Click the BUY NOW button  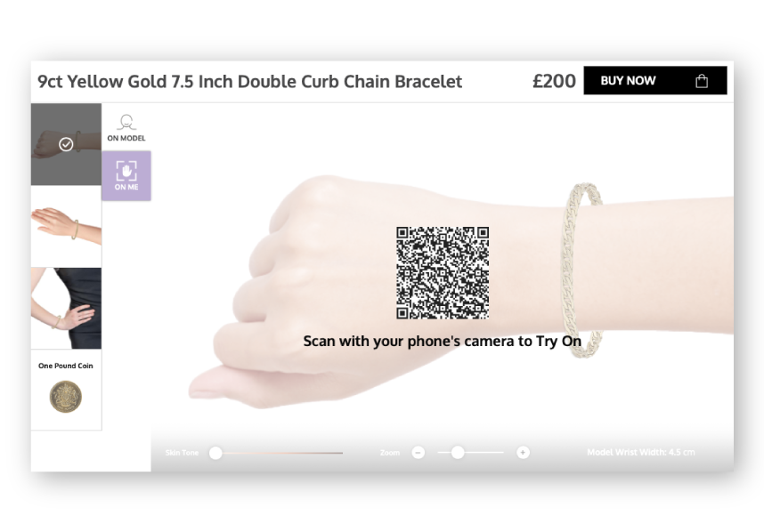pos(655,81)
